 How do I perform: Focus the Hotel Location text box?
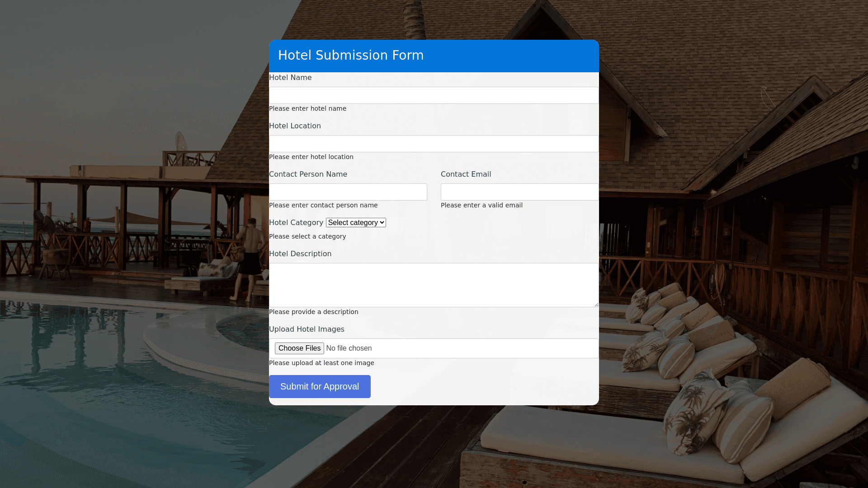tap(434, 144)
